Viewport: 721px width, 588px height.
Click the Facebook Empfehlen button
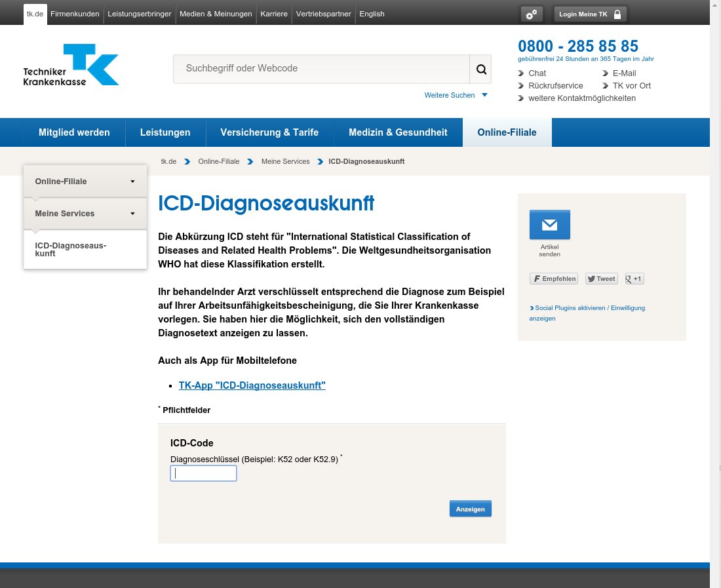tap(554, 279)
